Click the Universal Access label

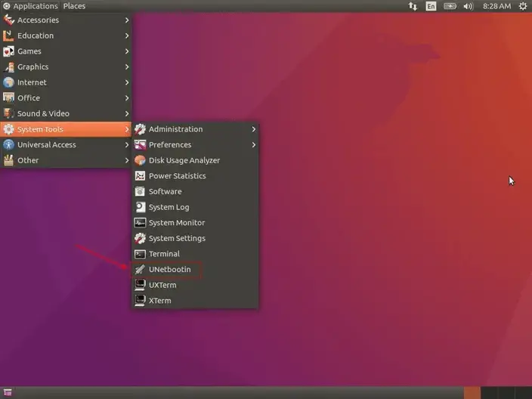(x=47, y=145)
